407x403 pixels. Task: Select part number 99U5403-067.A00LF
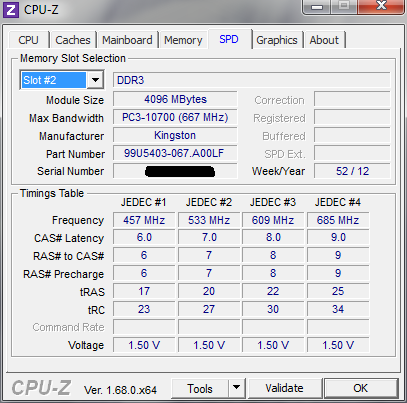coord(175,153)
